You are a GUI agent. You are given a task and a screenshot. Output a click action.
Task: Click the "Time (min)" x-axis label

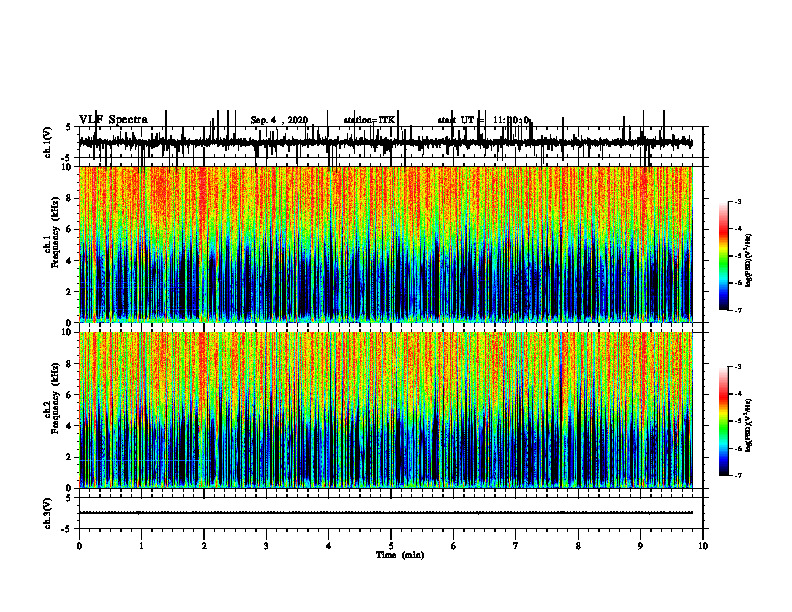click(400, 555)
